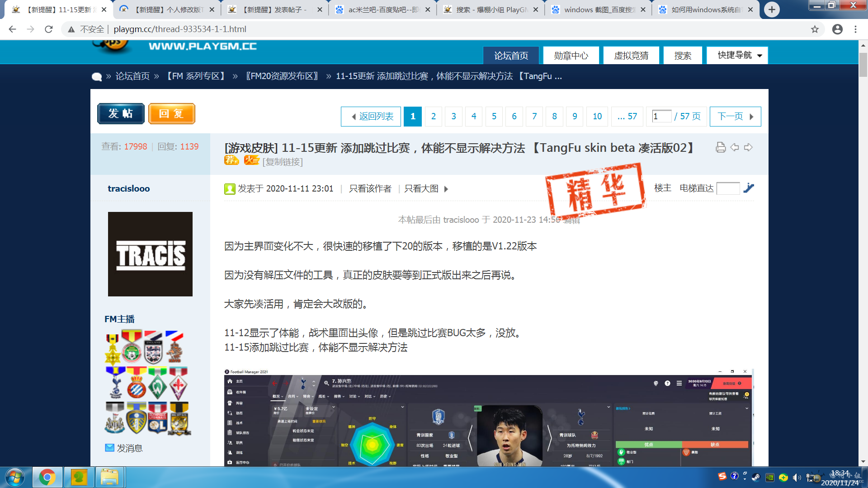
Task: Reload the page with refresh icon
Action: coord(48,29)
